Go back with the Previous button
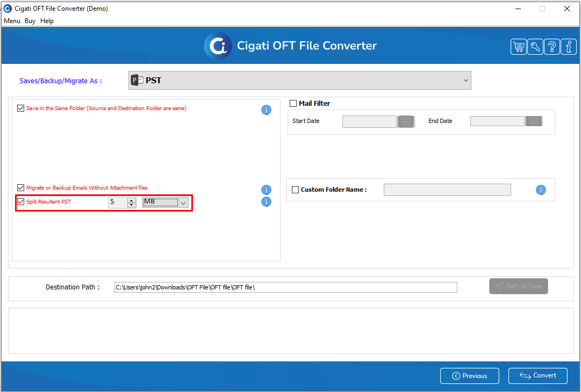 pyautogui.click(x=469, y=376)
